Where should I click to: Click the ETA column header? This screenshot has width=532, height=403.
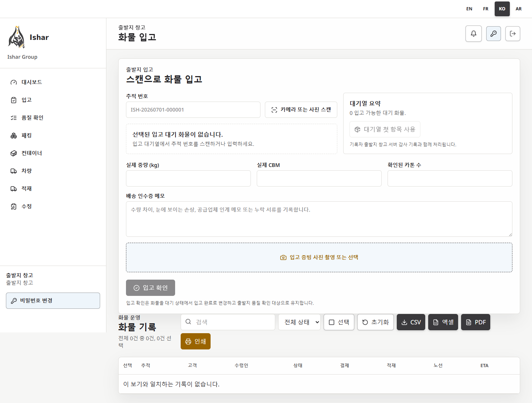(484, 366)
